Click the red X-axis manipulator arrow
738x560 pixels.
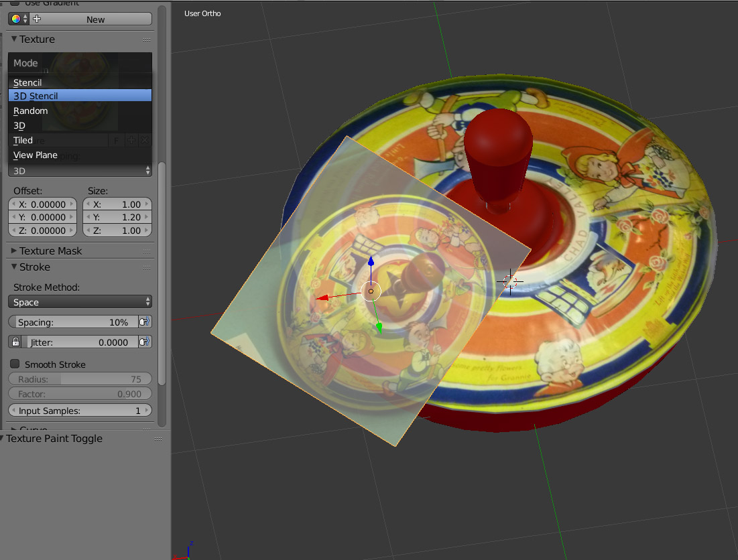pyautogui.click(x=323, y=297)
